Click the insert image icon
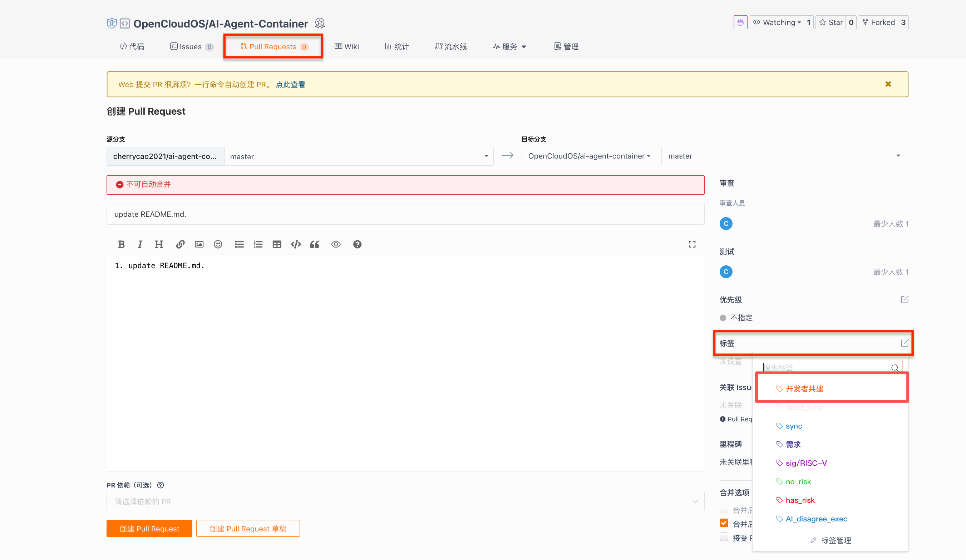The width and height of the screenshot is (966, 560). (199, 244)
